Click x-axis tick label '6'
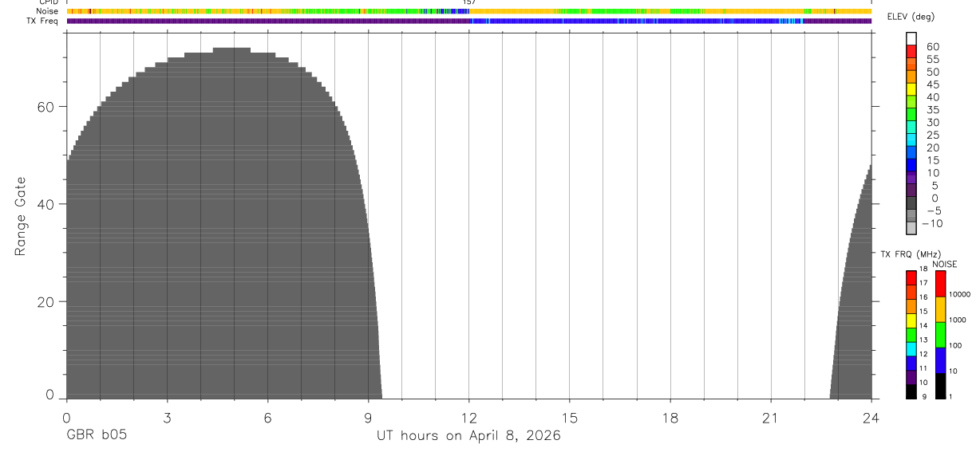 [267, 417]
